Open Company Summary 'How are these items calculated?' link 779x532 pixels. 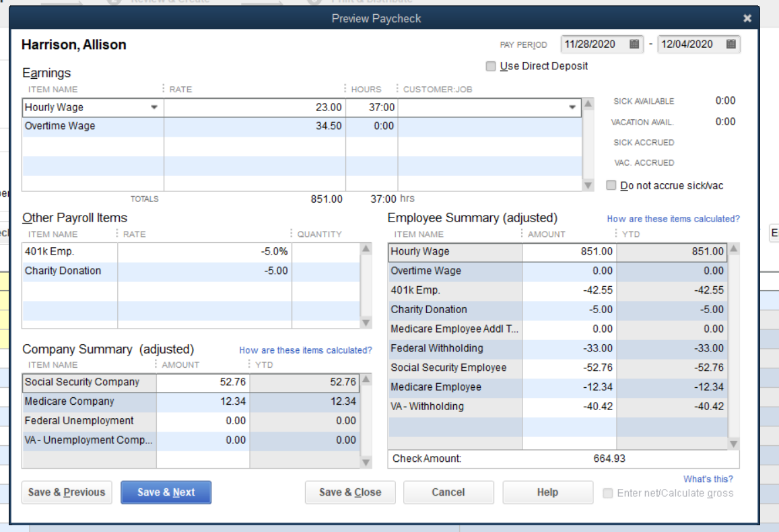coord(306,350)
